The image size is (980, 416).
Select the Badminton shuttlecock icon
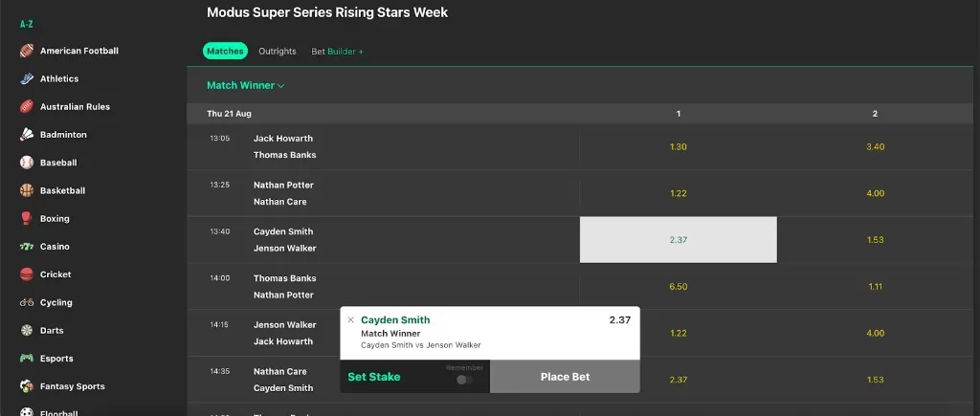[x=27, y=135]
